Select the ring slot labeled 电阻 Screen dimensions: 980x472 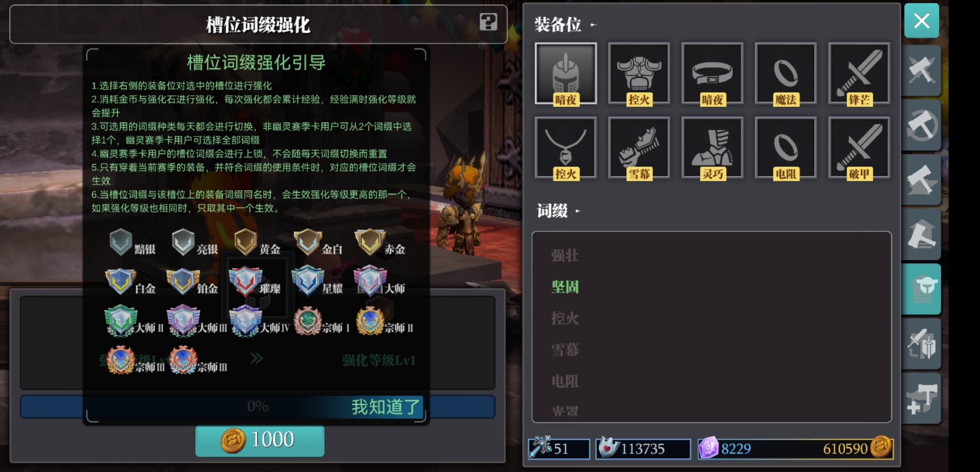point(786,148)
